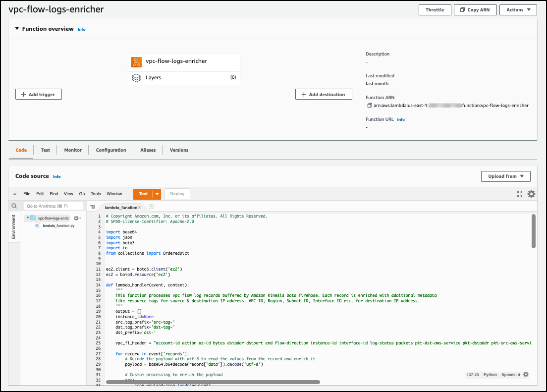Click line number 25 in the gutter
547x392 pixels.
tap(98, 343)
